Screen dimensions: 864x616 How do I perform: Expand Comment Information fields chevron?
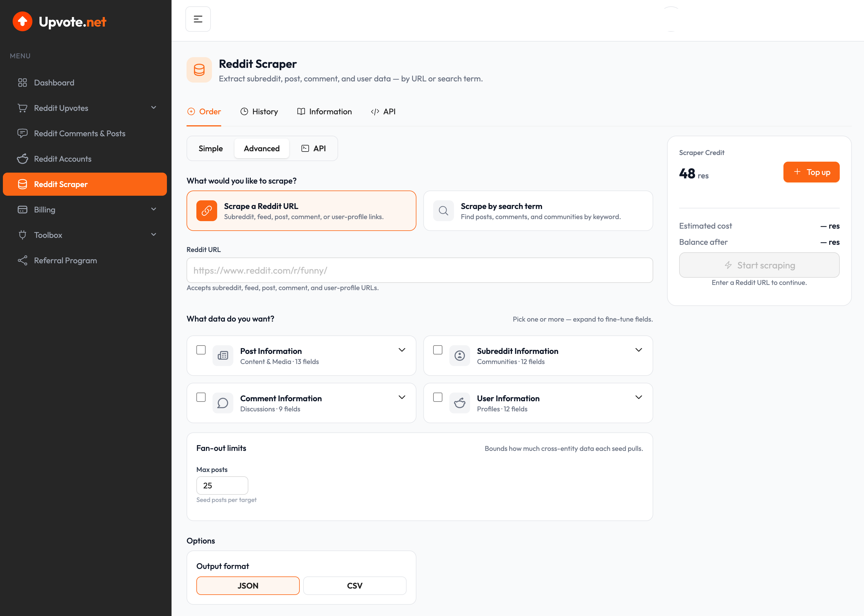point(402,397)
